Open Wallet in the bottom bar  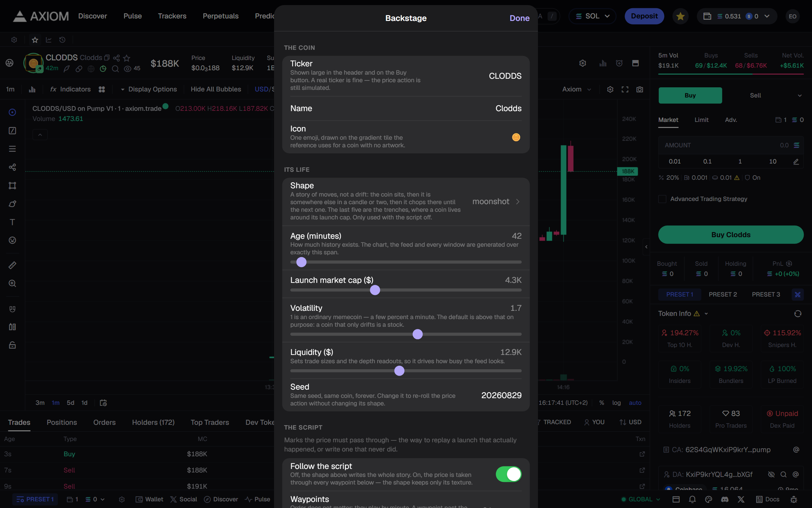point(149,499)
